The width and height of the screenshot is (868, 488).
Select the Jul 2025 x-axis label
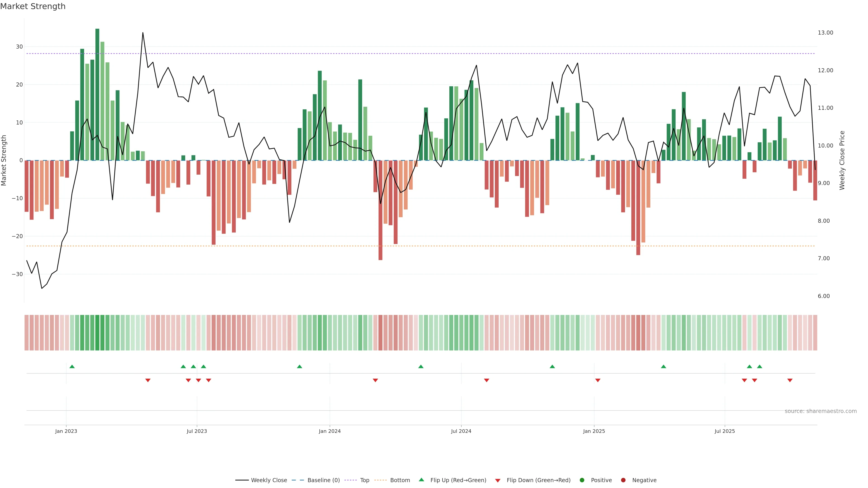(x=724, y=431)
